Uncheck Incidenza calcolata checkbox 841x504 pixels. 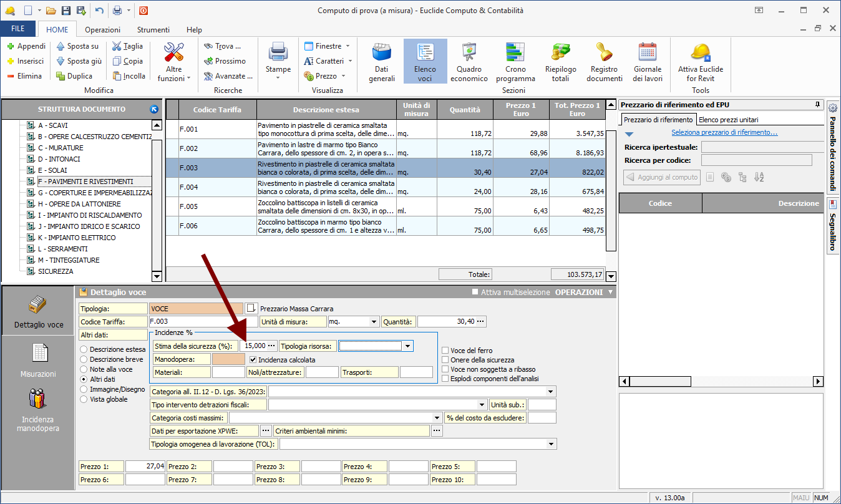[253, 359]
